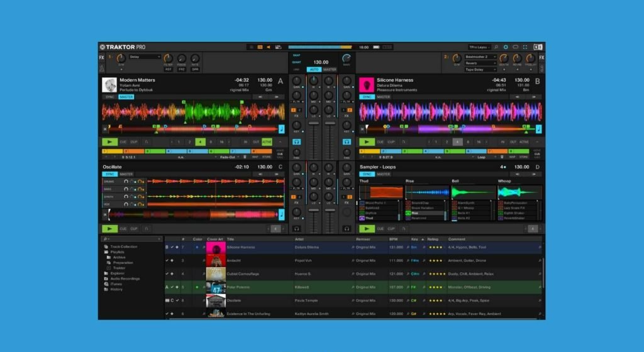Click the headphone cue icon for channel A

296,142
